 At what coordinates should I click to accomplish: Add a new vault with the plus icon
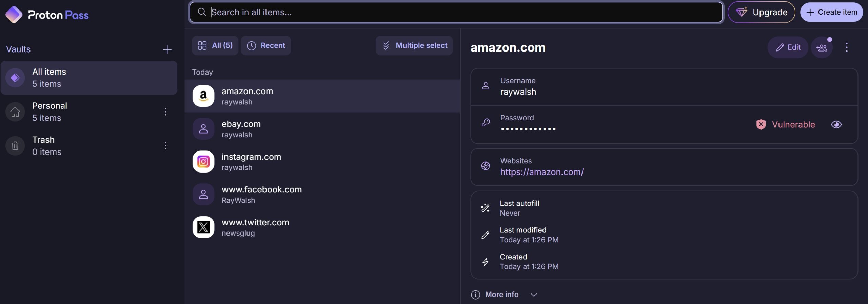click(x=167, y=49)
